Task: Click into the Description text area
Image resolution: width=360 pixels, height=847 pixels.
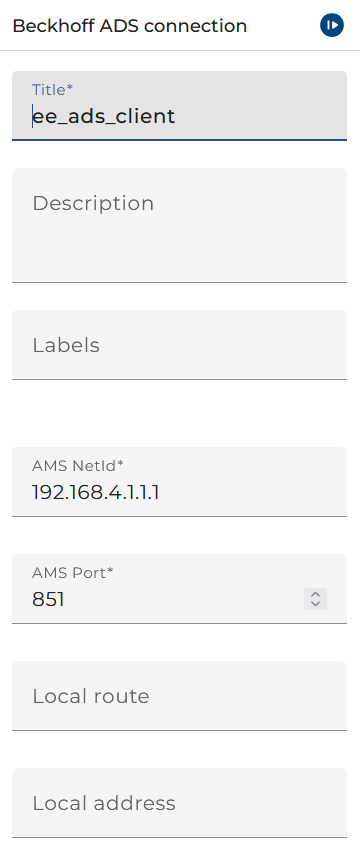Action: coord(179,225)
